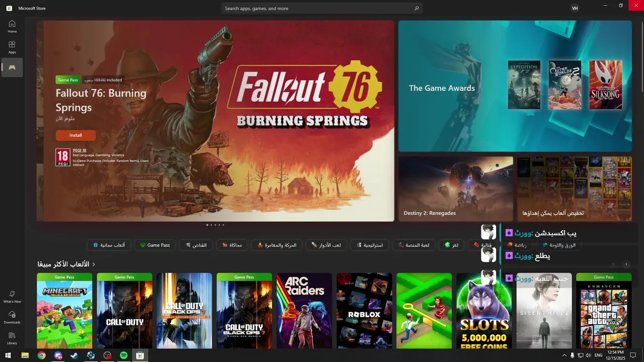Open the Library in the sidebar

(12, 338)
